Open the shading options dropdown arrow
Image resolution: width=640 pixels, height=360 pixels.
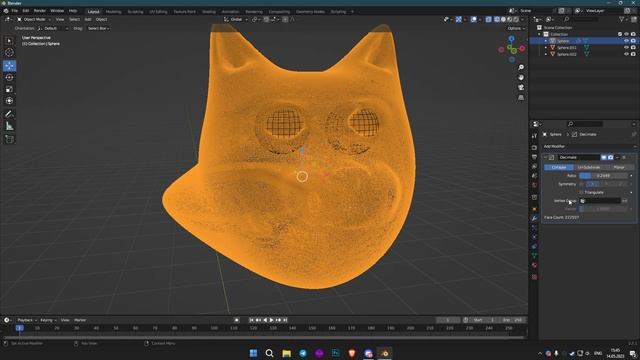pyautogui.click(x=523, y=19)
